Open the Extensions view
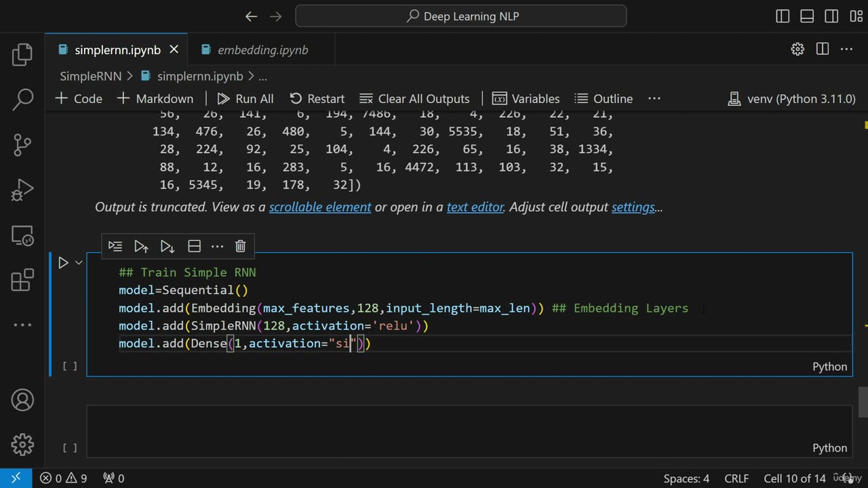868x488 pixels. (x=22, y=280)
